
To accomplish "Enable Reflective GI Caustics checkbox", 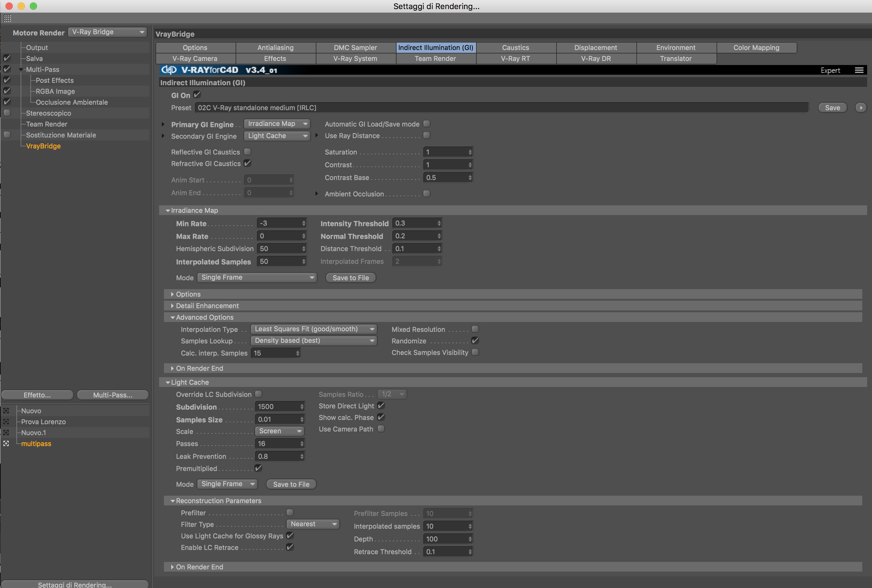I will pyautogui.click(x=247, y=152).
